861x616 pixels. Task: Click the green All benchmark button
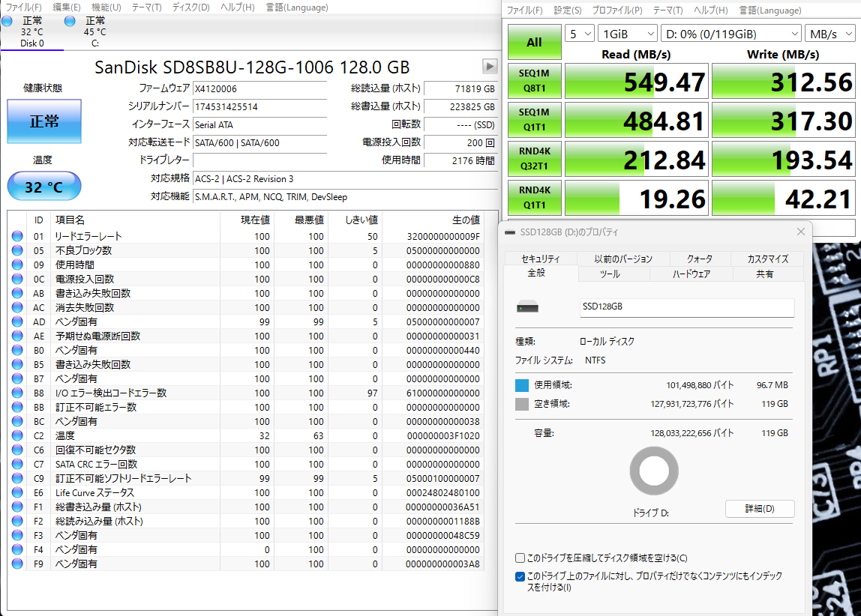(534, 42)
